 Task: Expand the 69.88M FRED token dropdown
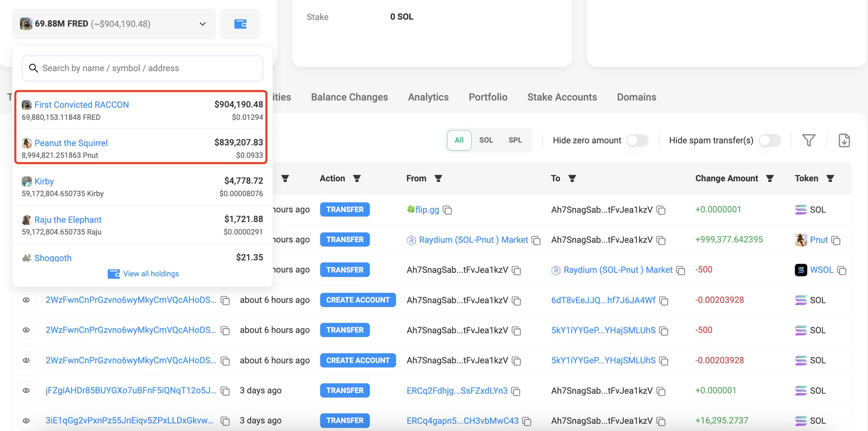tap(203, 24)
